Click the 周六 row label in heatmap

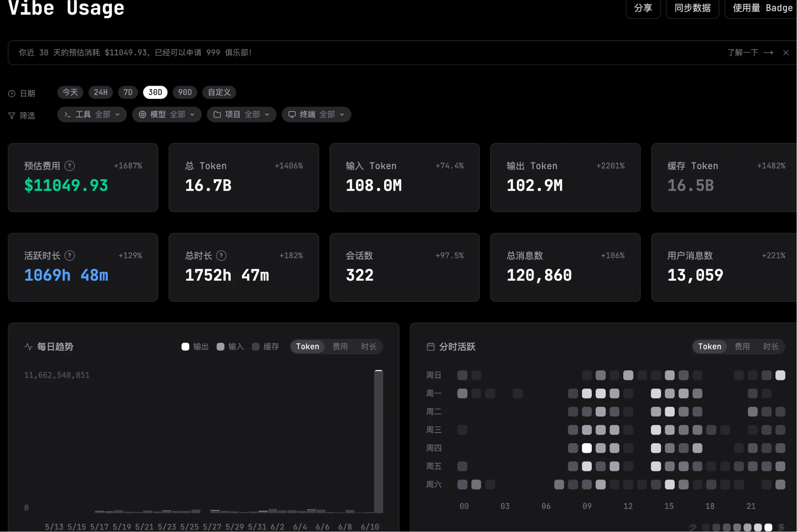[x=434, y=485]
